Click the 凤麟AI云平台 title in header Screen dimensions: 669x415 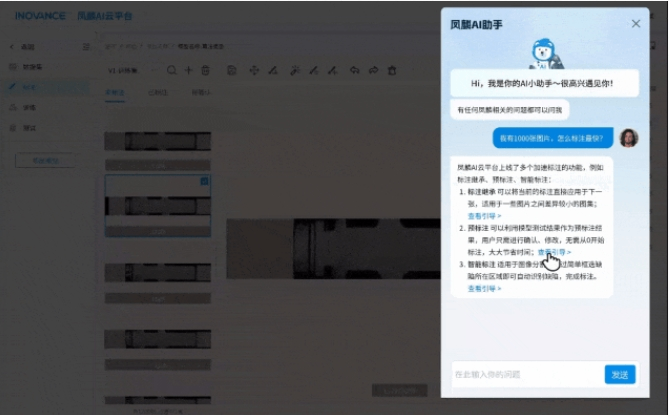(105, 16)
